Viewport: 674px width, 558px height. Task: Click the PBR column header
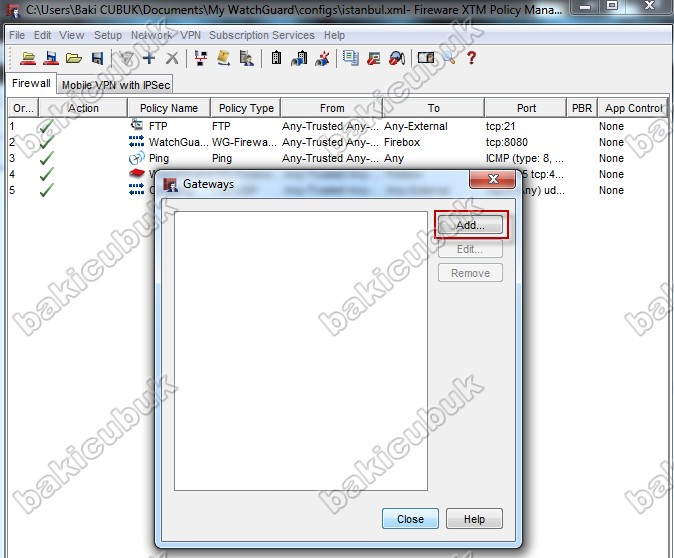coord(582,108)
